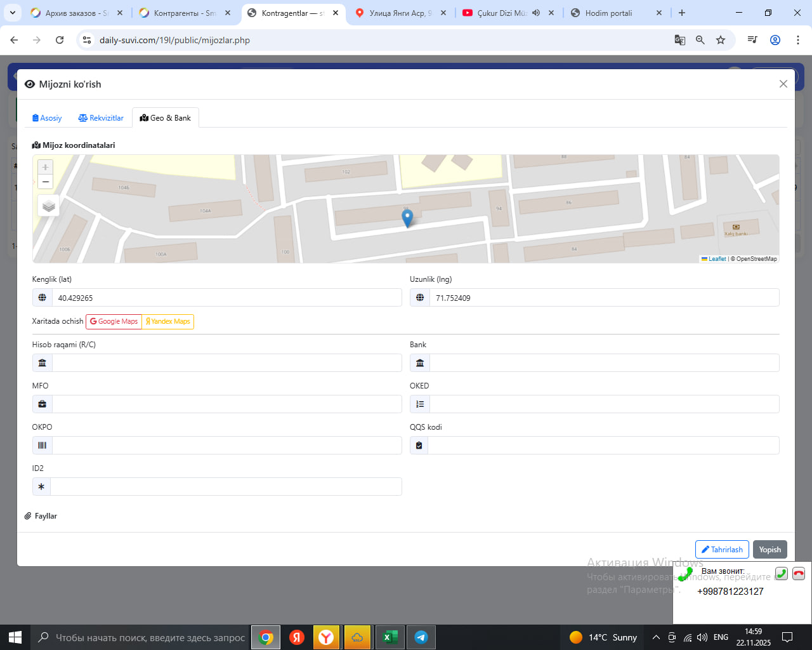
Task: Accept the incoming call with green phone
Action: 782,573
